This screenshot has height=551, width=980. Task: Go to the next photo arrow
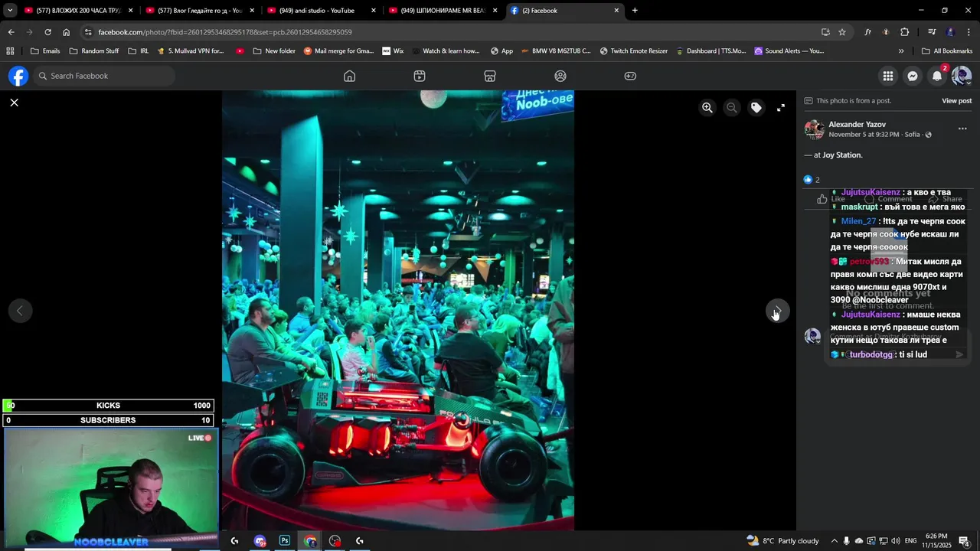[x=778, y=310]
